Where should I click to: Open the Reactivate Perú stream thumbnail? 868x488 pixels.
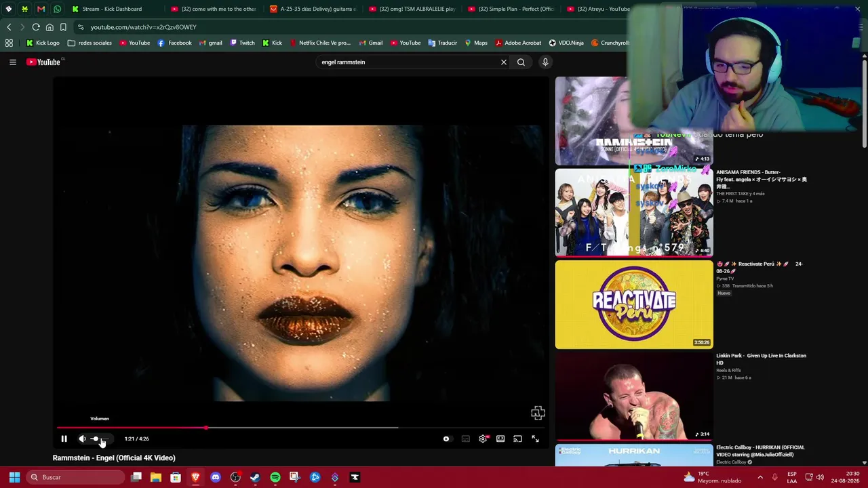pyautogui.click(x=634, y=304)
